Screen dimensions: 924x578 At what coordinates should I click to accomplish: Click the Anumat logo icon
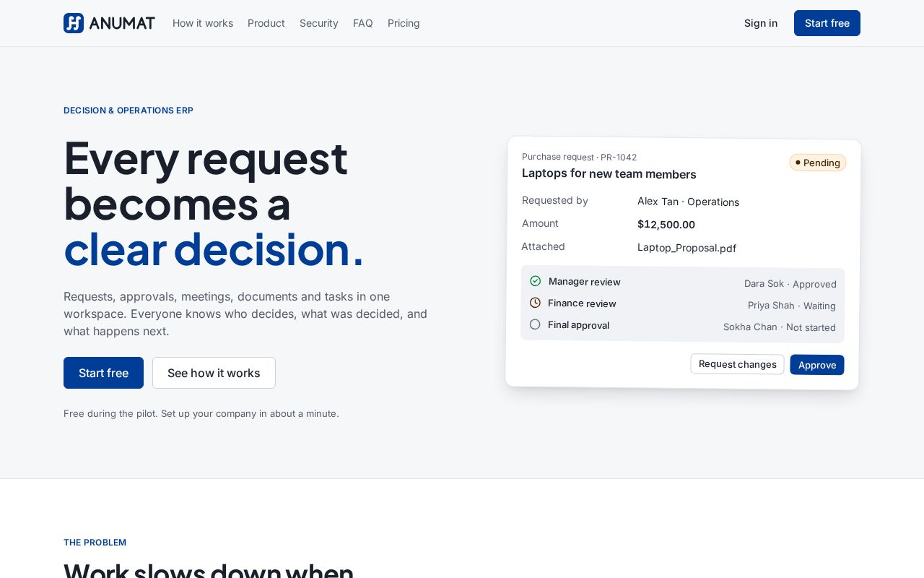coord(74,23)
